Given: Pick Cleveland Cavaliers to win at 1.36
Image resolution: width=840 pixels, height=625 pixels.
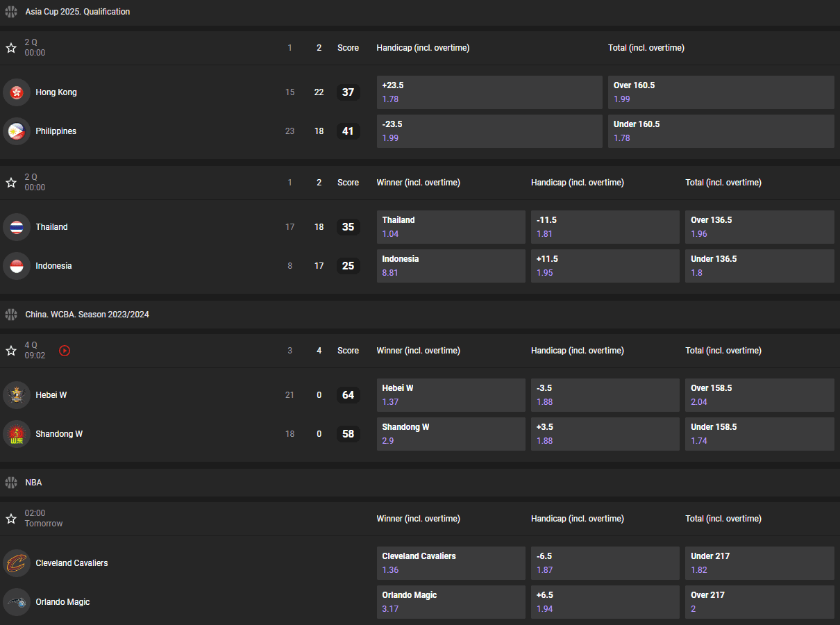Looking at the screenshot, I should [x=451, y=563].
